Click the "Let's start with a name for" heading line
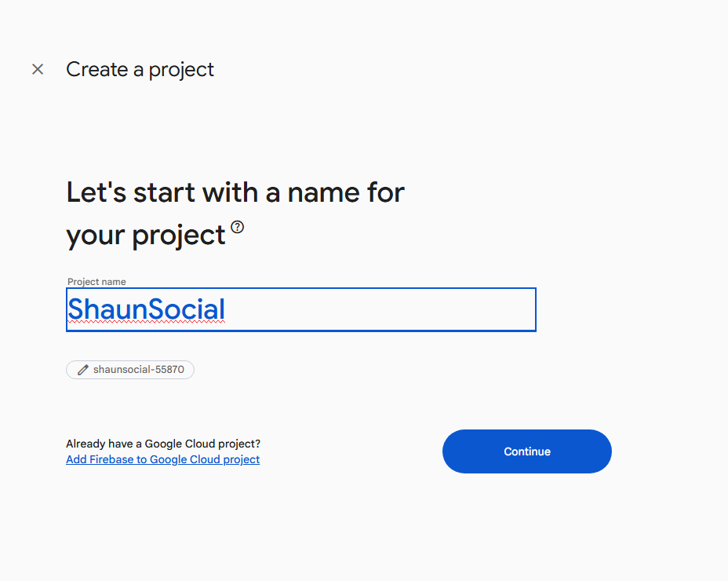Screen dimensions: 728x581 pos(235,192)
